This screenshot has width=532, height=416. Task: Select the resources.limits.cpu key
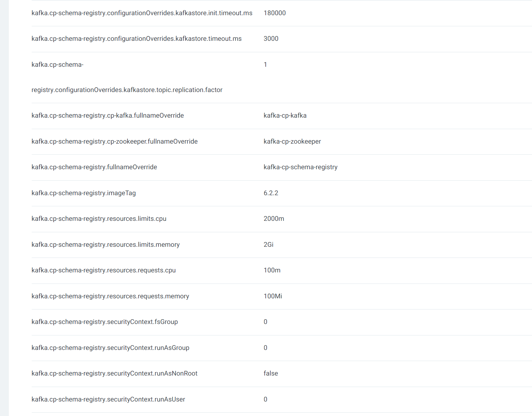99,219
